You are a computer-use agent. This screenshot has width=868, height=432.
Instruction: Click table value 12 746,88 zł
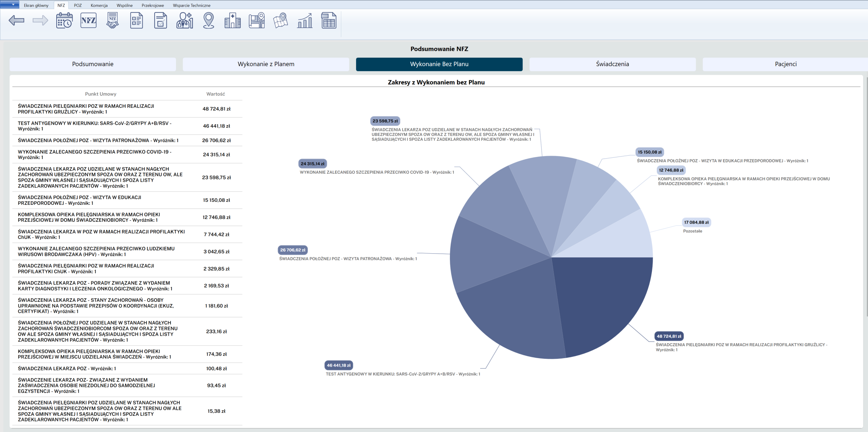click(216, 217)
